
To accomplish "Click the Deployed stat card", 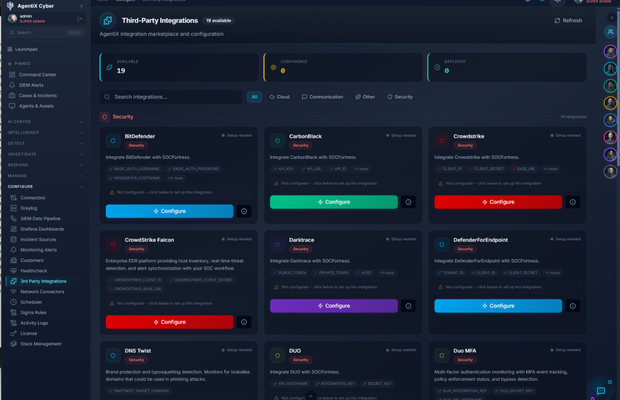I will pyautogui.click(x=507, y=67).
